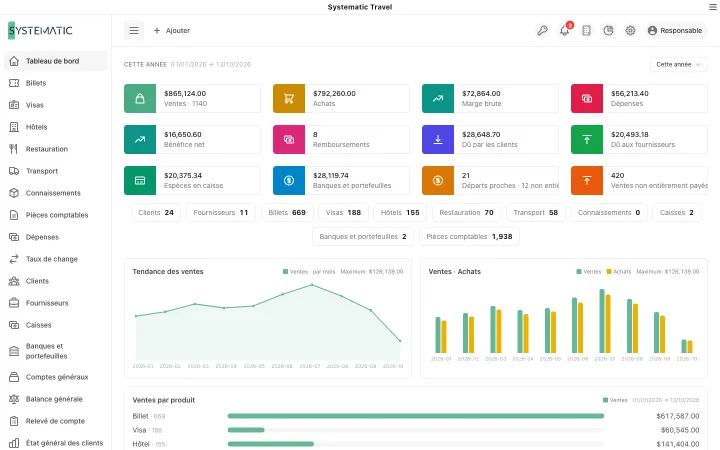Open the Cette année period dropdown
The width and height of the screenshot is (720, 450).
679,64
